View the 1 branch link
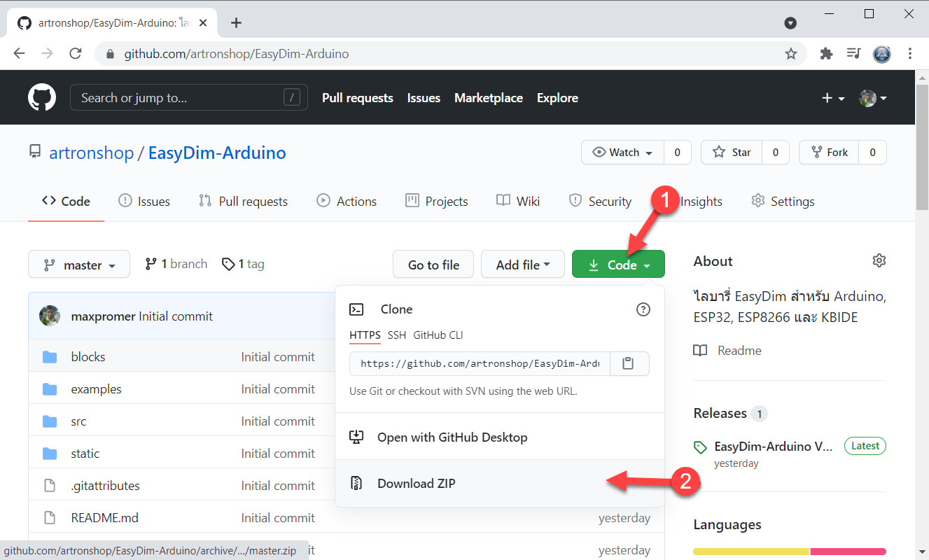The width and height of the screenshot is (929, 560). coord(176,264)
